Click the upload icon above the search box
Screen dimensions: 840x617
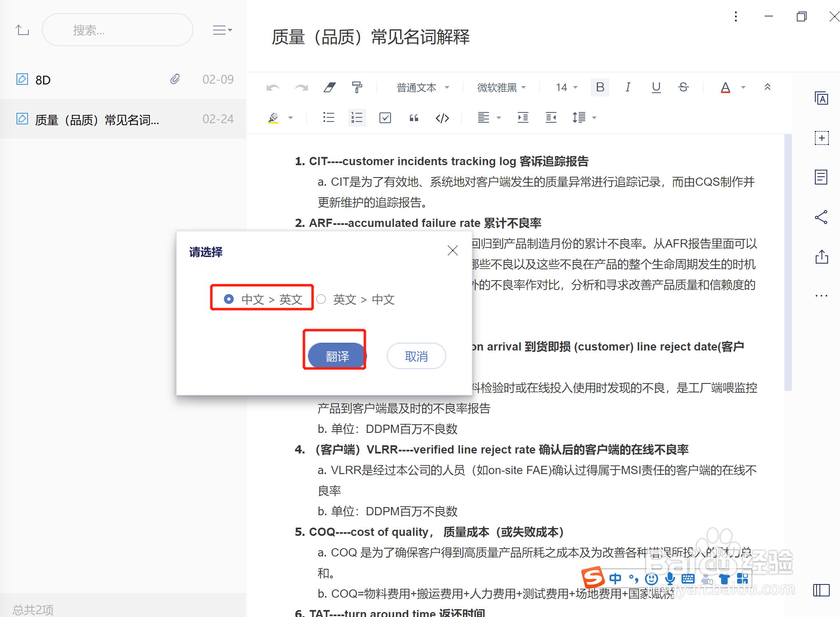click(x=23, y=30)
